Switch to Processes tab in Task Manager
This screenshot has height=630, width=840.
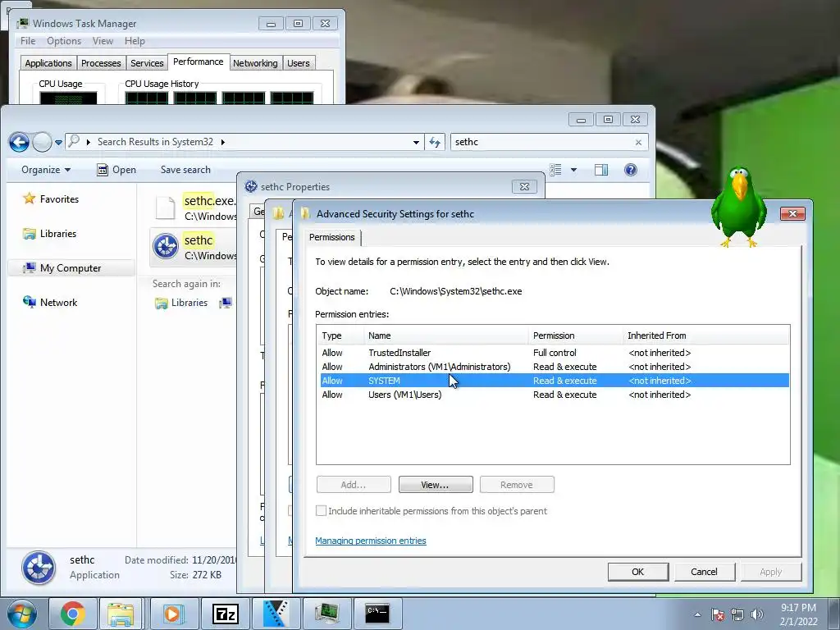(x=101, y=63)
